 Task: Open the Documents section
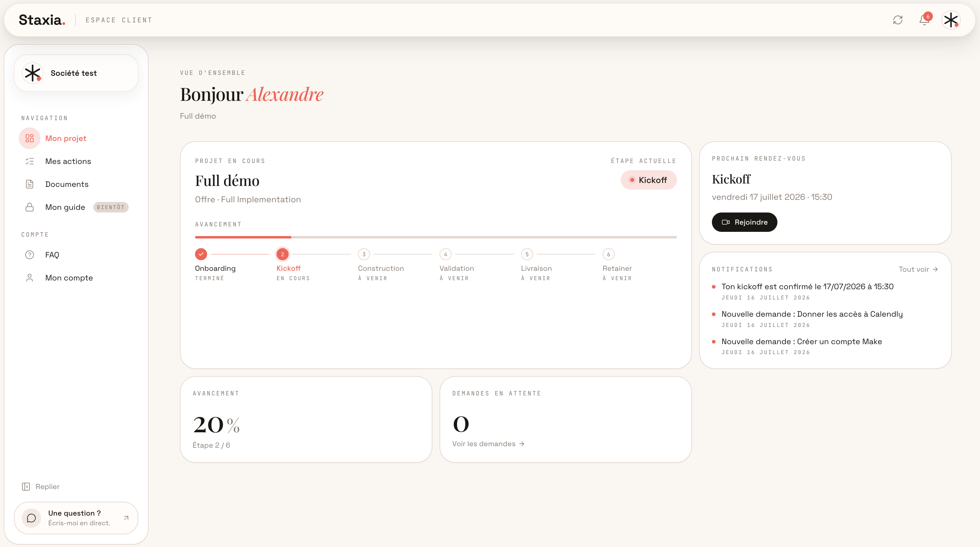[76, 184]
